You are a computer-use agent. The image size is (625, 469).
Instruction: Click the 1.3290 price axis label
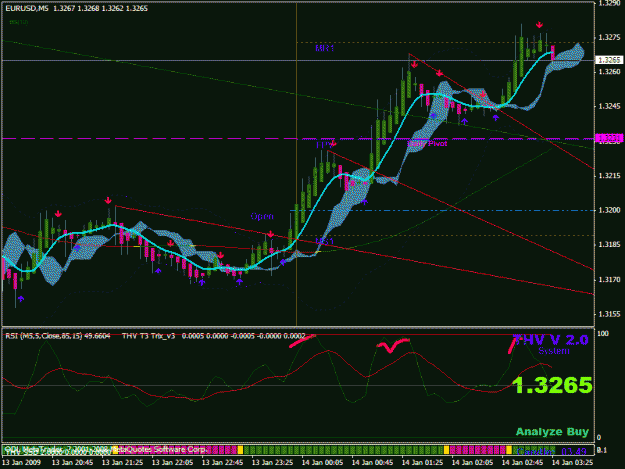(x=609, y=3)
